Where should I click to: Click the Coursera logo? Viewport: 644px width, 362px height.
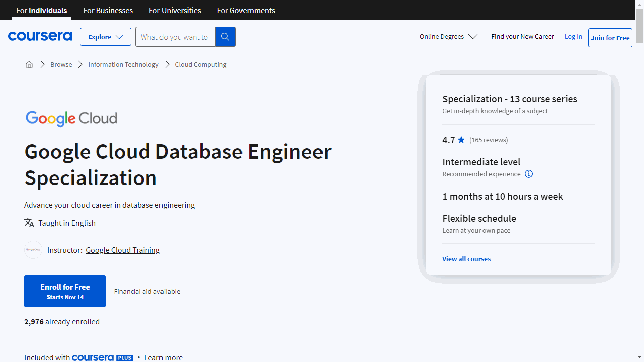click(x=40, y=36)
